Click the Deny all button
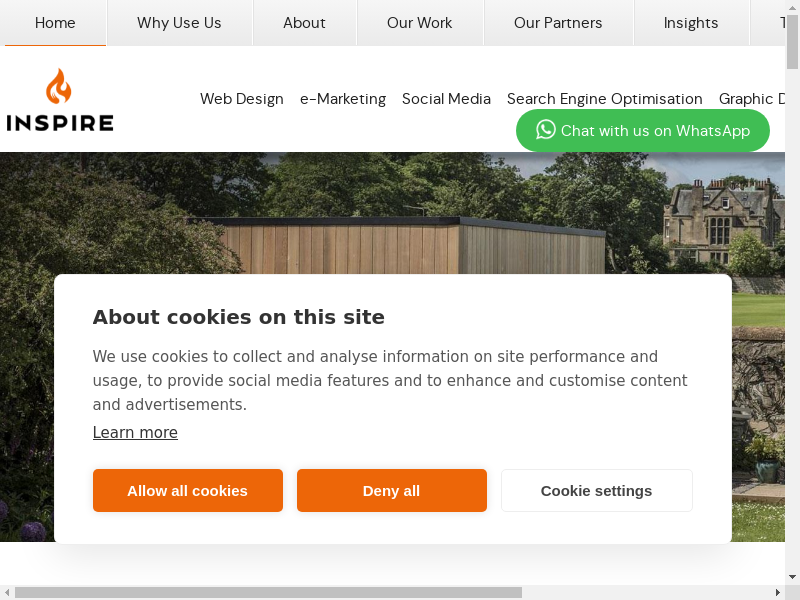The image size is (800, 600). (391, 491)
